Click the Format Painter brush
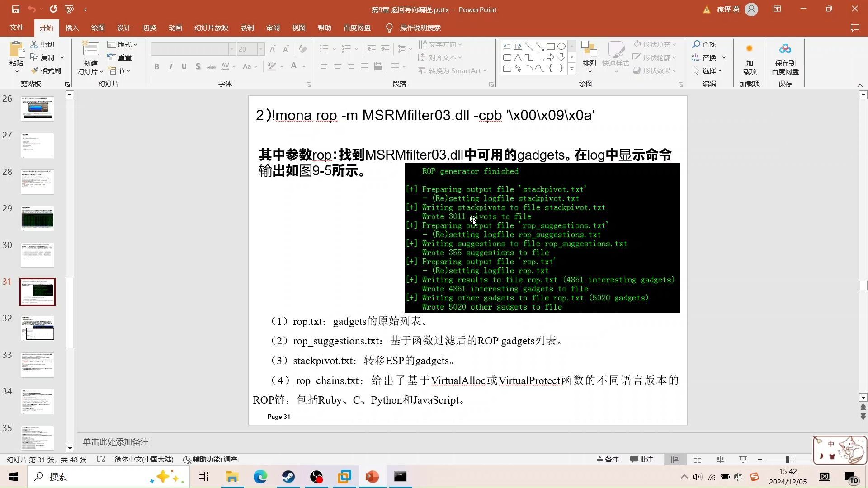This screenshot has width=868, height=488. (46, 70)
